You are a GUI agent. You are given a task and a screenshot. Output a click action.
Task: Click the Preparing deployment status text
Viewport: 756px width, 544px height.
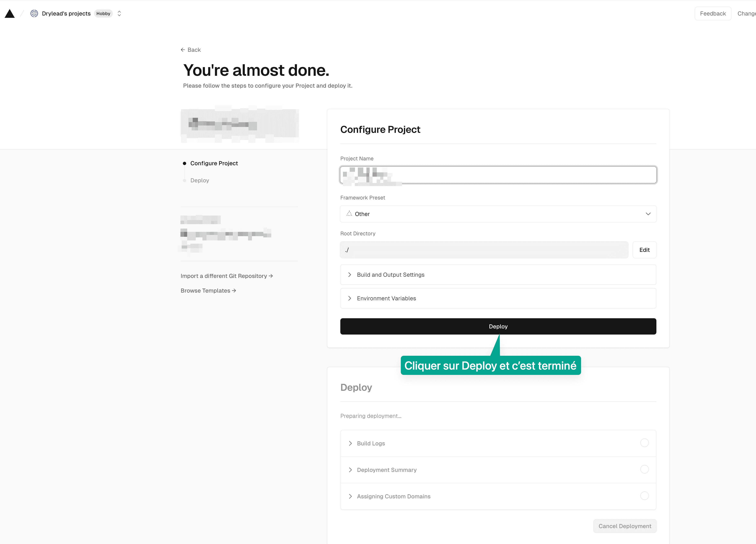[x=371, y=416]
